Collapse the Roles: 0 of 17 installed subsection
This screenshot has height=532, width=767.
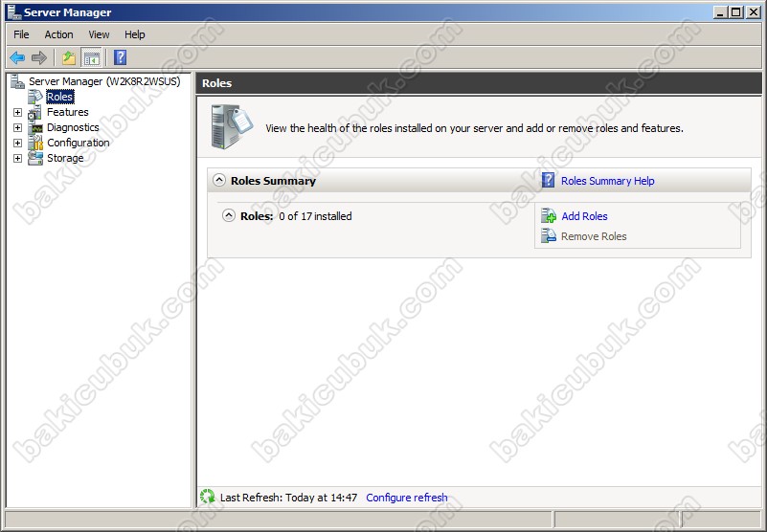[229, 215]
